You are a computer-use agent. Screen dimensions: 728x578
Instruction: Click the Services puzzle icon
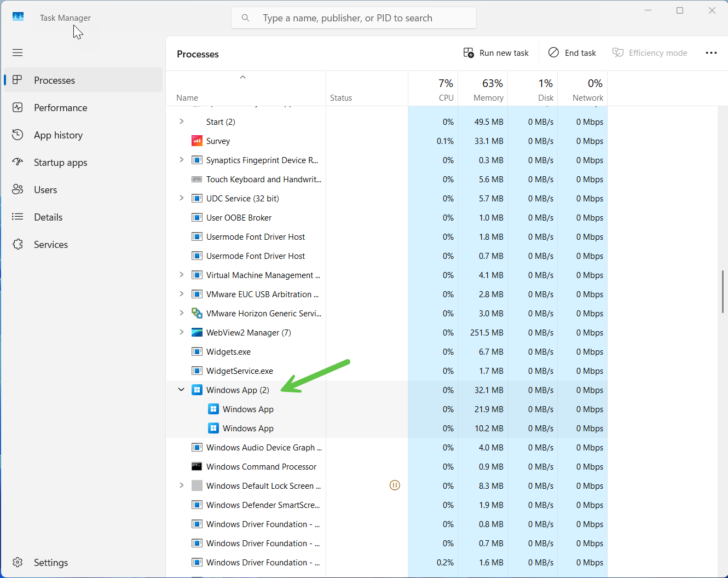(18, 244)
